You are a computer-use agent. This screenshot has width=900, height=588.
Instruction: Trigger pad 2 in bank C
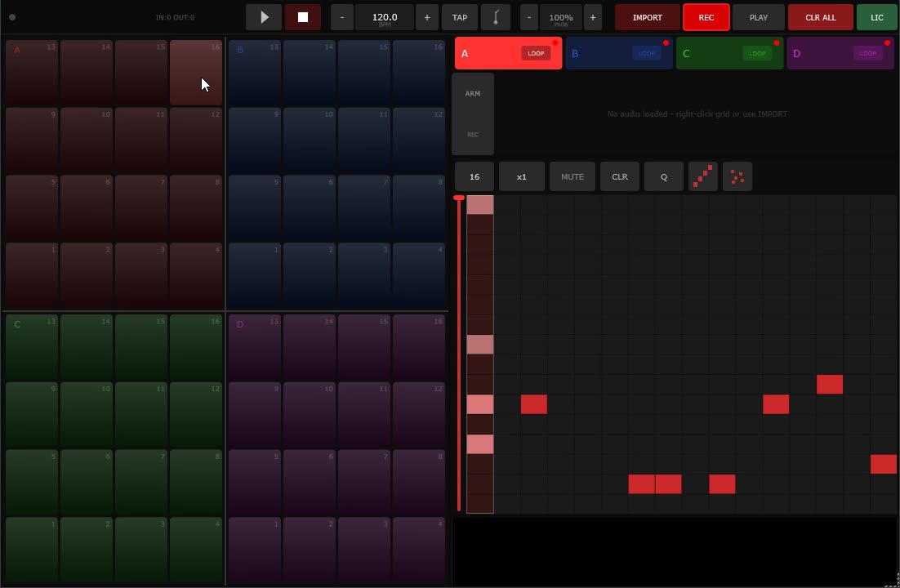coord(86,550)
